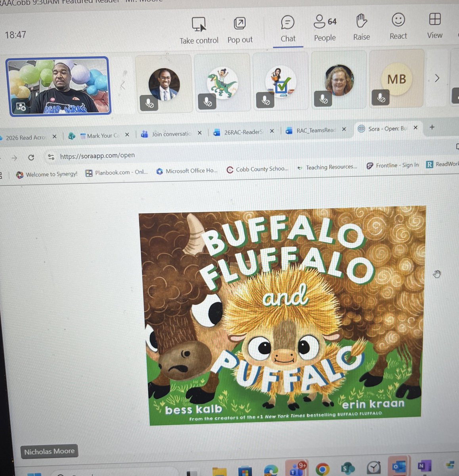Click the soraapp.com/open address bar

point(97,156)
